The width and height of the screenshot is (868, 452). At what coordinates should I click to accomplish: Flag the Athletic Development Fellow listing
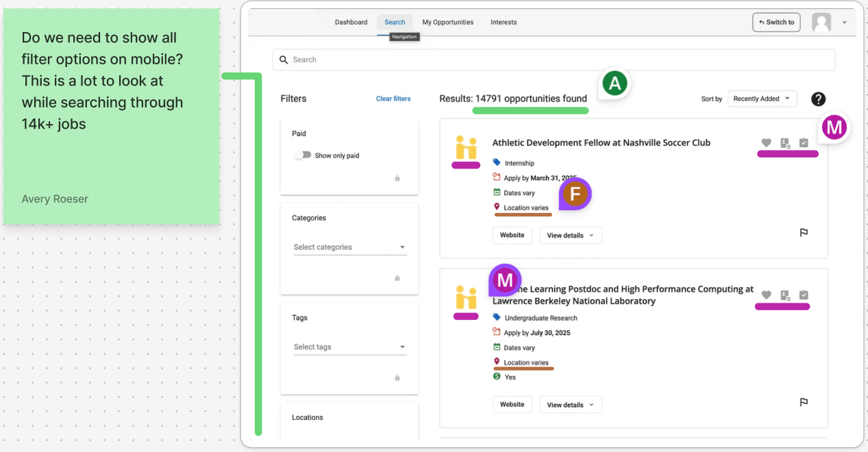[x=804, y=233]
